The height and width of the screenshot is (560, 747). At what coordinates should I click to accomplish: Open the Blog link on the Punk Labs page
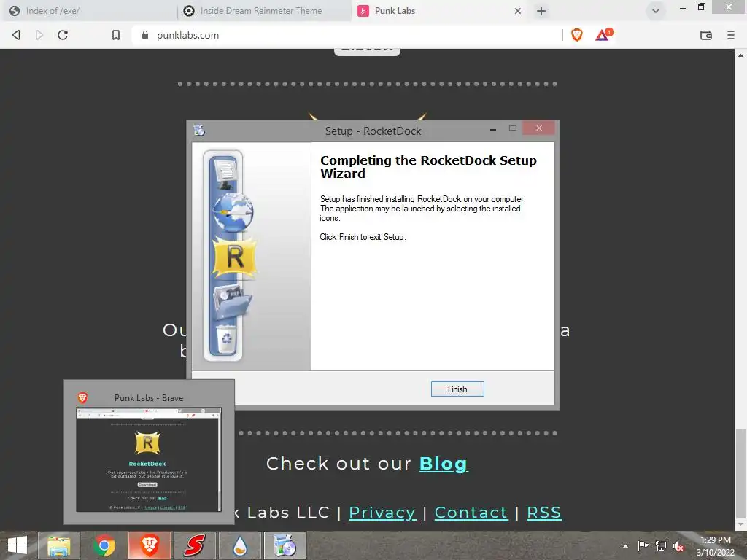[x=444, y=464]
